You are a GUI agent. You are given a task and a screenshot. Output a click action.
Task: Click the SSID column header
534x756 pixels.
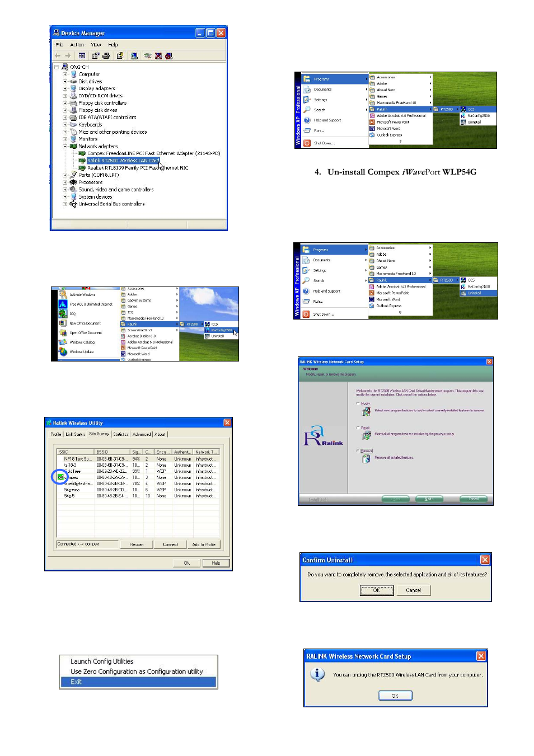click(x=76, y=452)
